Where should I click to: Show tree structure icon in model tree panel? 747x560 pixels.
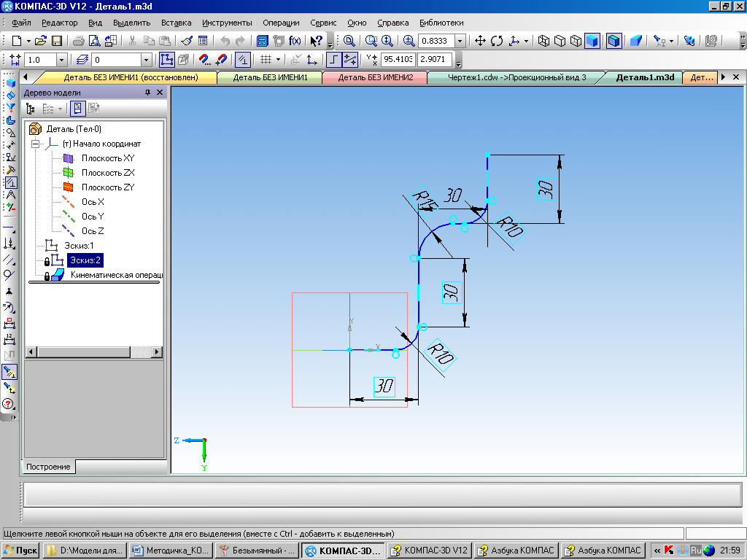31,109
